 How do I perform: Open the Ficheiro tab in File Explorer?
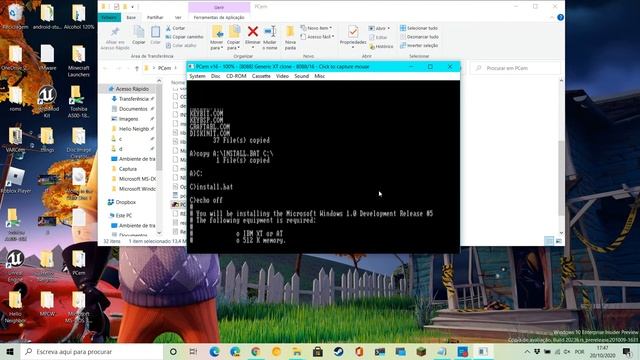[109, 18]
